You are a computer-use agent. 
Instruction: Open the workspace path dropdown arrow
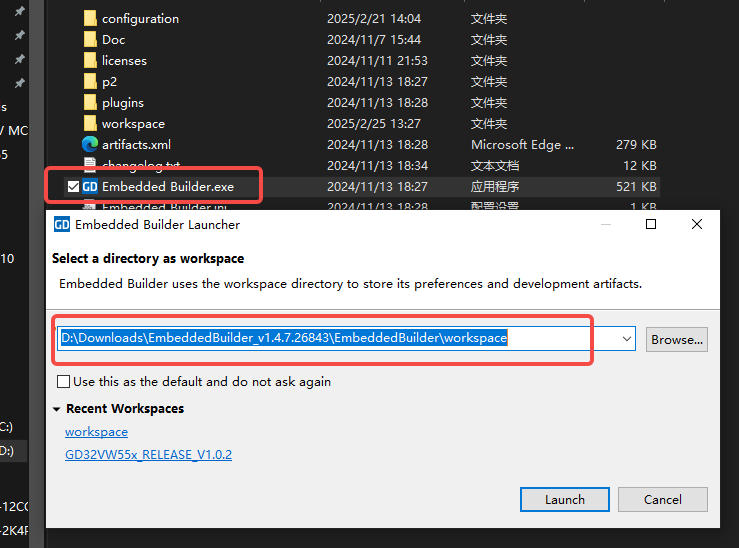click(x=627, y=339)
